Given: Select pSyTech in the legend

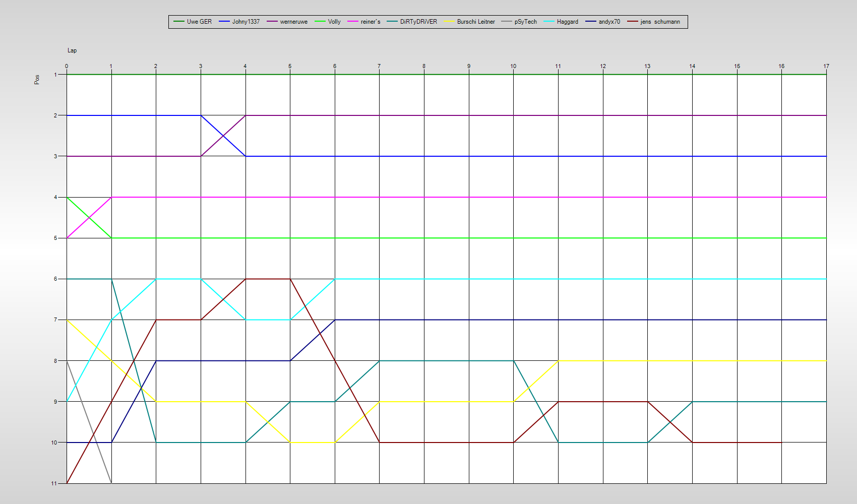Looking at the screenshot, I should [x=525, y=22].
